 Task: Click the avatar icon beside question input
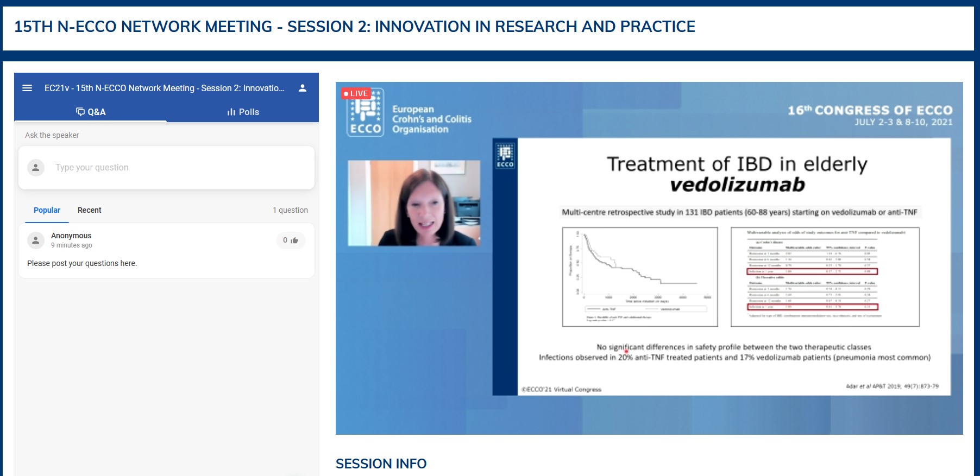tap(36, 167)
